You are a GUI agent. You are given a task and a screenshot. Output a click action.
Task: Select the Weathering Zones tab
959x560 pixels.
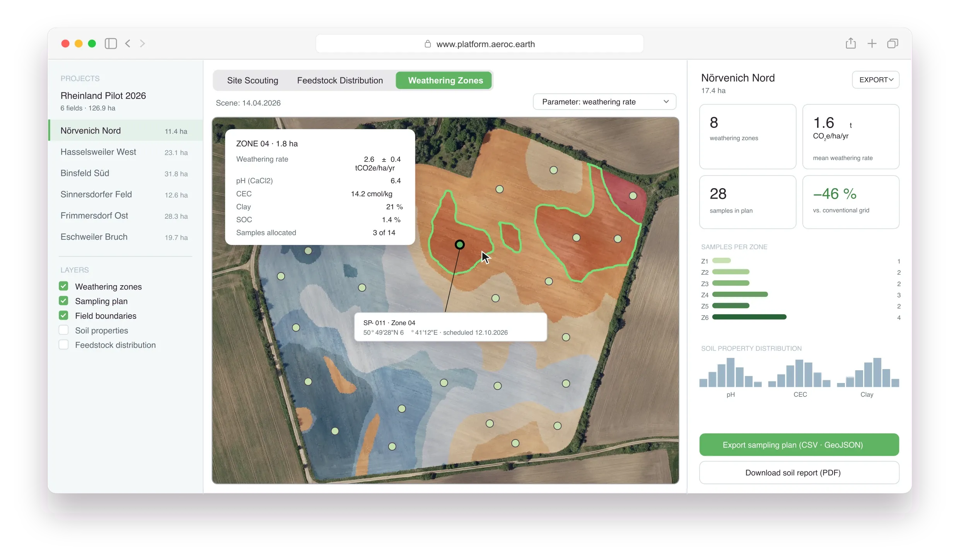pyautogui.click(x=444, y=80)
